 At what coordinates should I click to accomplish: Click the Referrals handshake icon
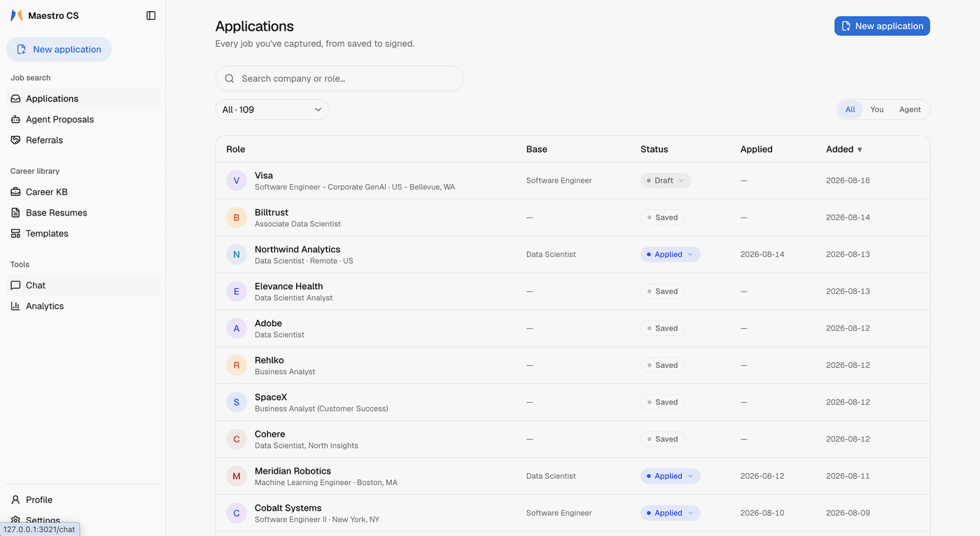coord(15,140)
